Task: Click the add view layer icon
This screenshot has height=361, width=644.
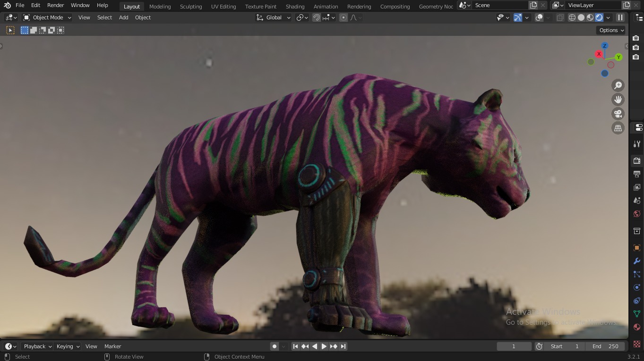Action: [x=627, y=5]
